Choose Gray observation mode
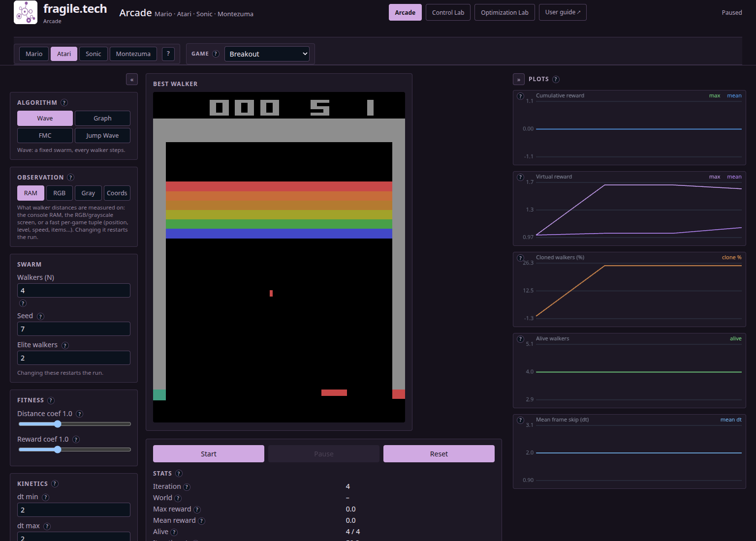756x541 pixels. [88, 193]
